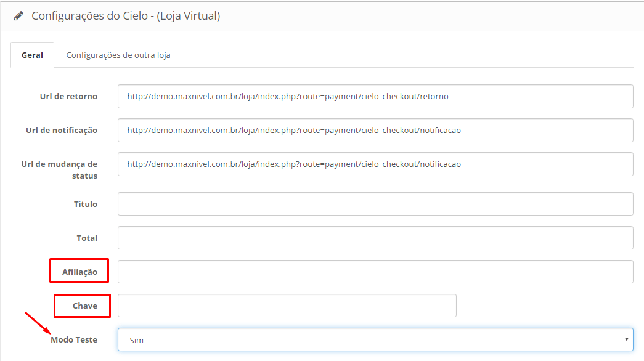The image size is (644, 361).
Task: Focus the Url de notificação text field
Action: click(375, 130)
